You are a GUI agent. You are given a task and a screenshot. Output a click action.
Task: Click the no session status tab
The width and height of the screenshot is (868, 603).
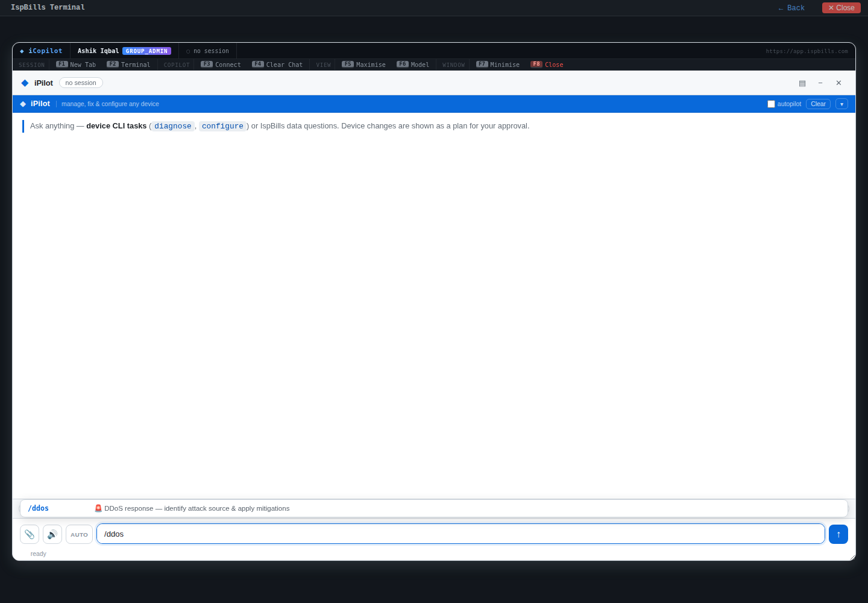(x=207, y=51)
